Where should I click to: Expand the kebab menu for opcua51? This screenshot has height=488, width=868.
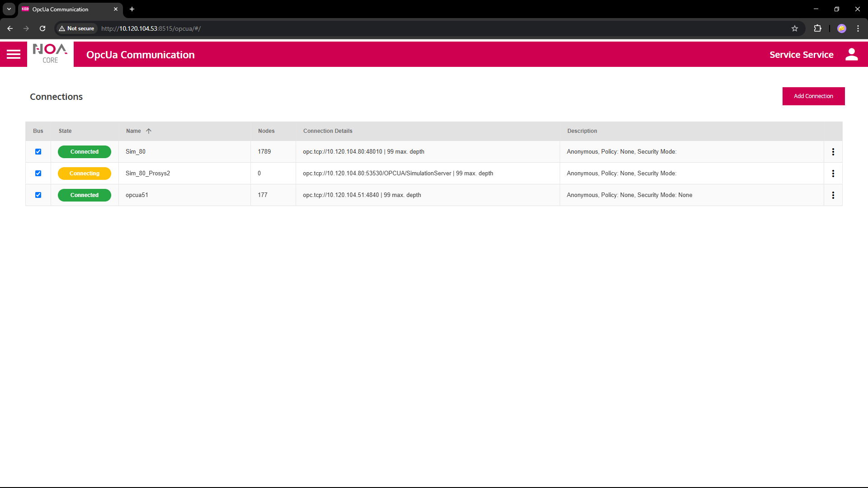pos(833,195)
